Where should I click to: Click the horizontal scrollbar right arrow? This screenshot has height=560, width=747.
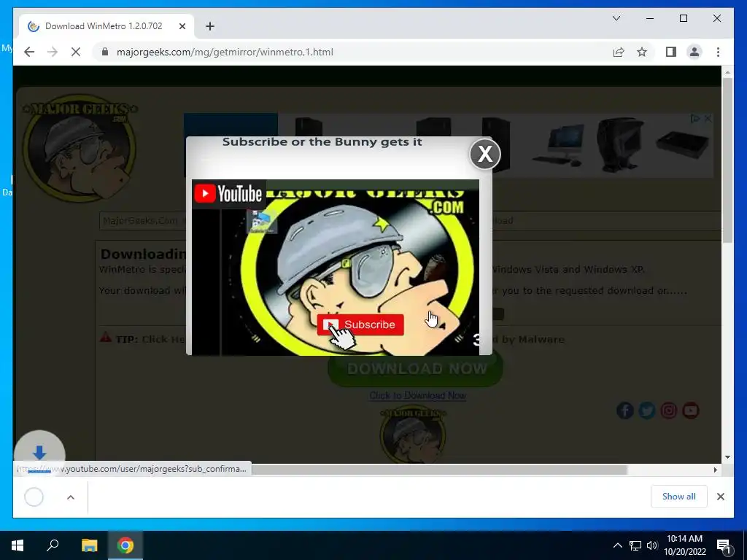coord(715,470)
